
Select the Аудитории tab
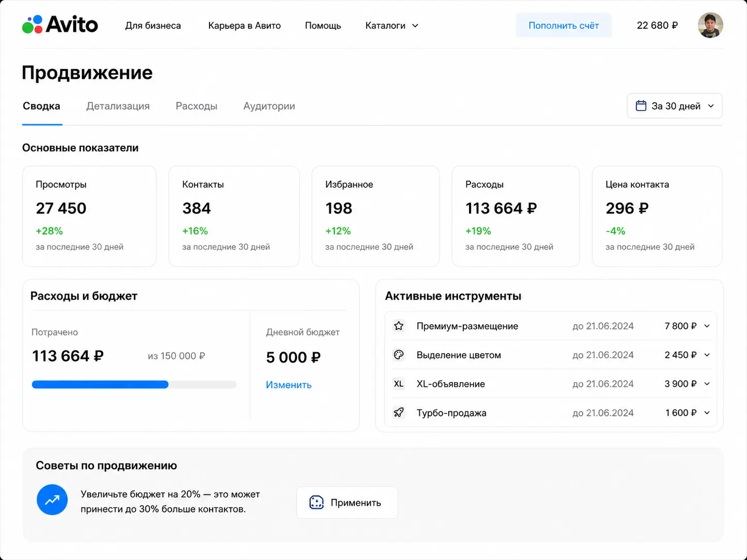tap(269, 106)
